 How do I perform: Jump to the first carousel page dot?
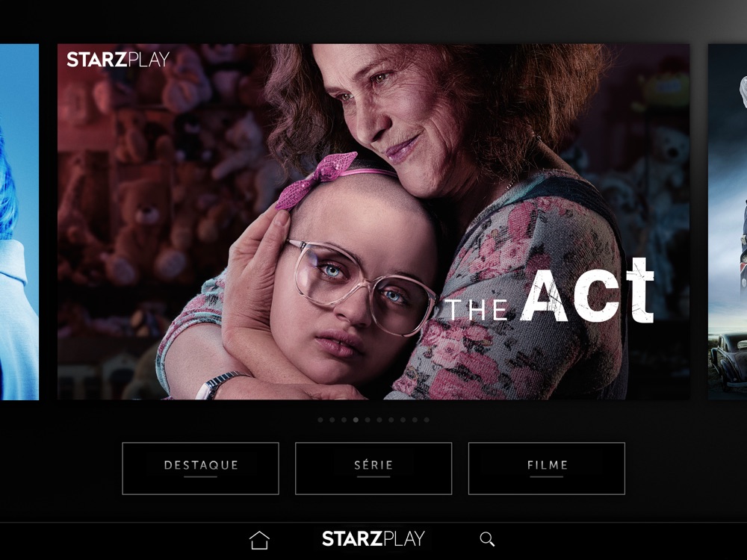(x=320, y=420)
